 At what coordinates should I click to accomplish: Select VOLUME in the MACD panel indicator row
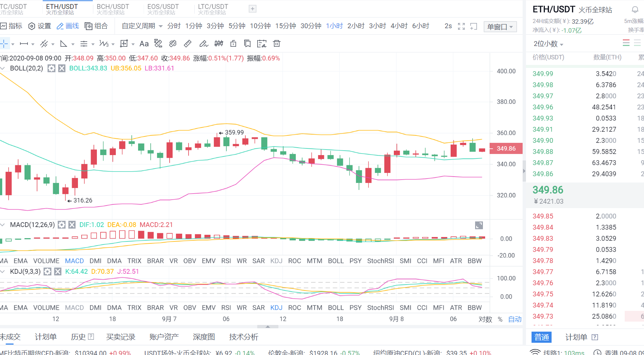(46, 261)
